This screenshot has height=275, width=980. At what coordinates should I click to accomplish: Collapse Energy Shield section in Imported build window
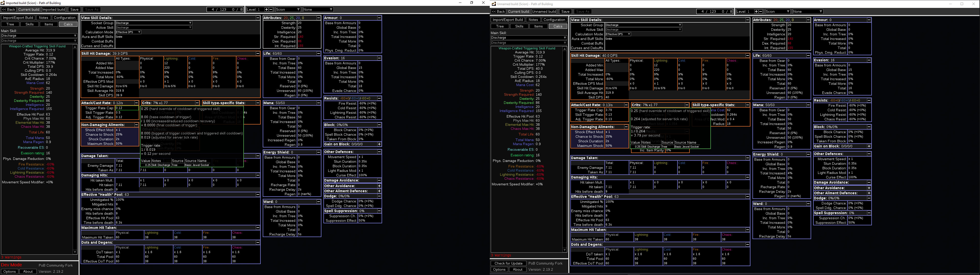318,152
